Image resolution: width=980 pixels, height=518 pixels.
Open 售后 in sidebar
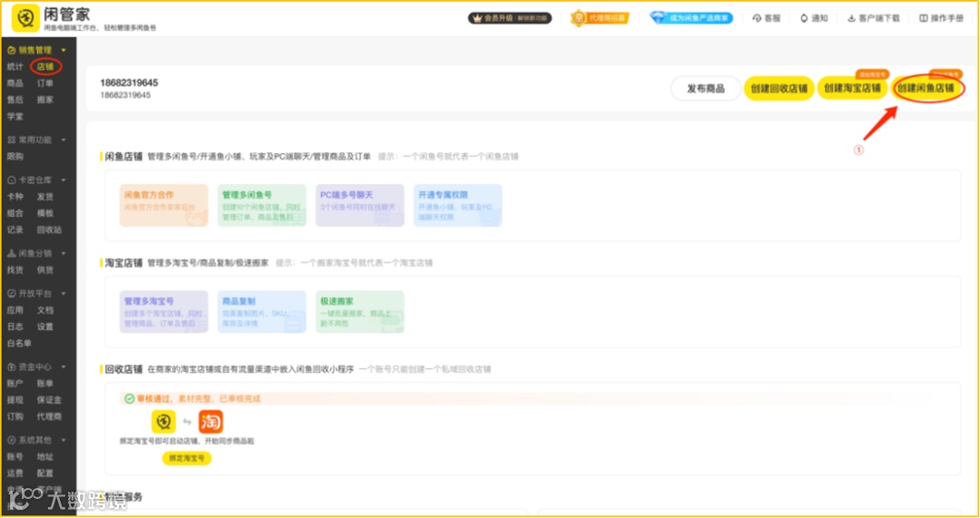[15, 100]
